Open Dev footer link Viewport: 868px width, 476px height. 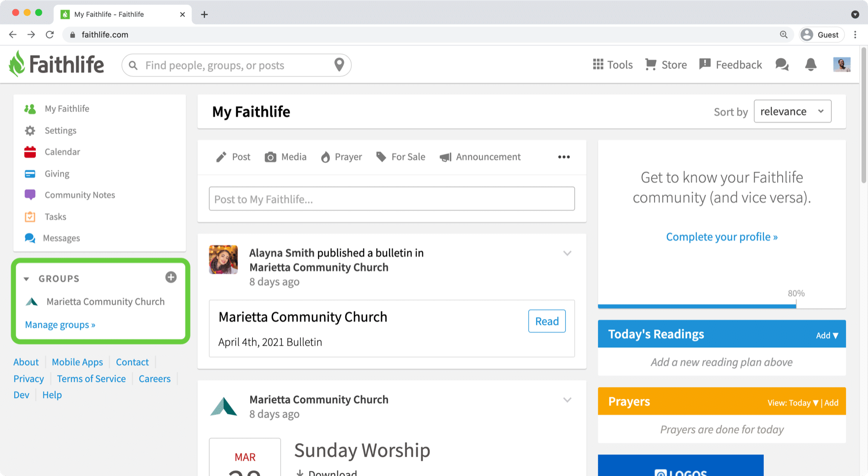(21, 395)
